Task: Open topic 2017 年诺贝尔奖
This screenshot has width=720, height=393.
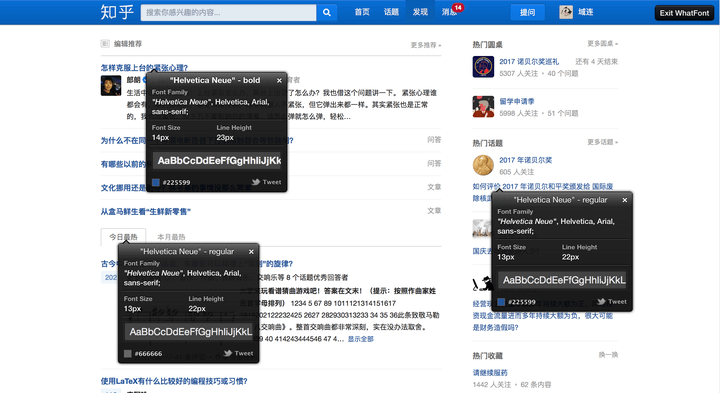Action: [525, 160]
